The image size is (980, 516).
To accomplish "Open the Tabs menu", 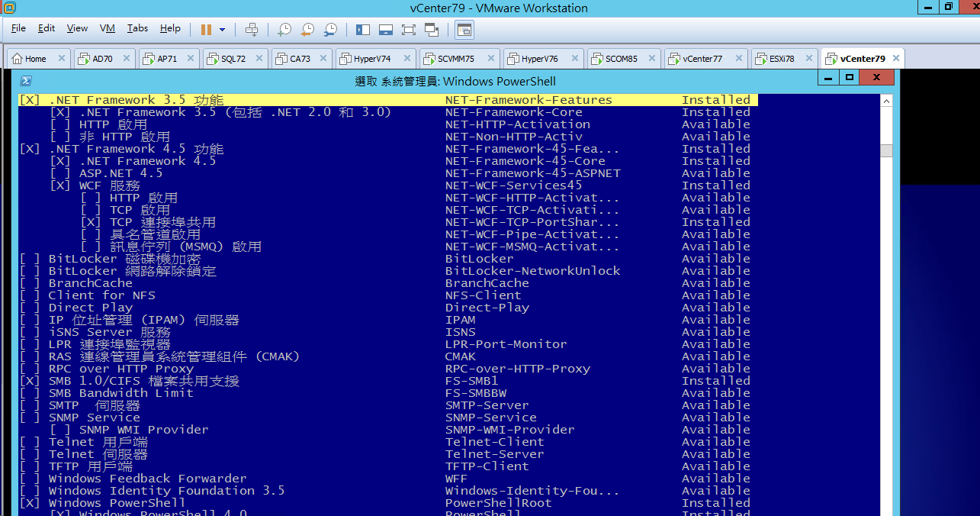I will pyautogui.click(x=137, y=28).
